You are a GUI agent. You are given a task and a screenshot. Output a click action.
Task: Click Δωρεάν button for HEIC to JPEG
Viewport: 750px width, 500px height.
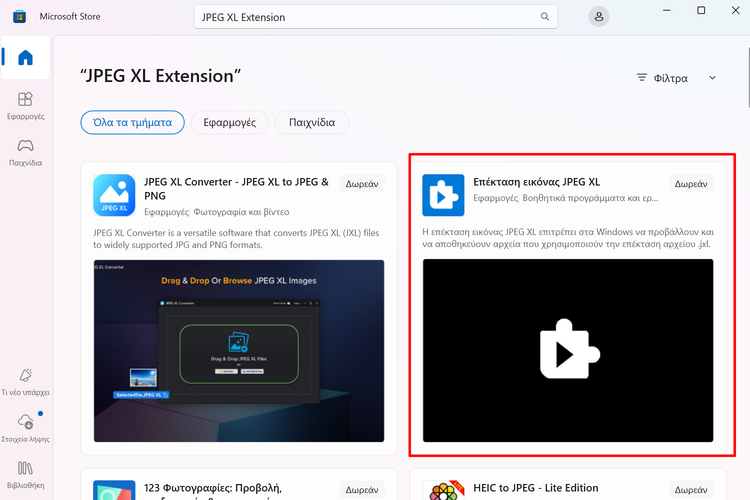coord(691,490)
